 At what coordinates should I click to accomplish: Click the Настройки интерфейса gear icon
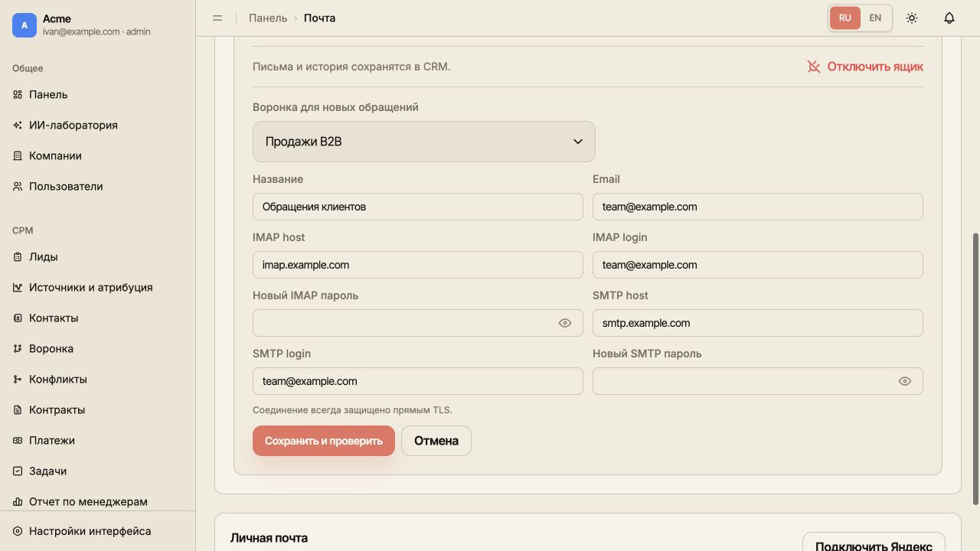18,531
